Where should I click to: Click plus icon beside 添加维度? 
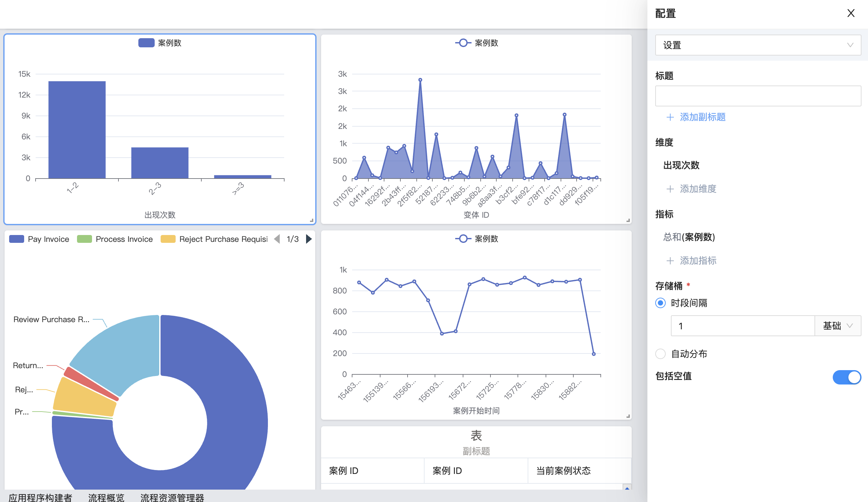point(670,189)
